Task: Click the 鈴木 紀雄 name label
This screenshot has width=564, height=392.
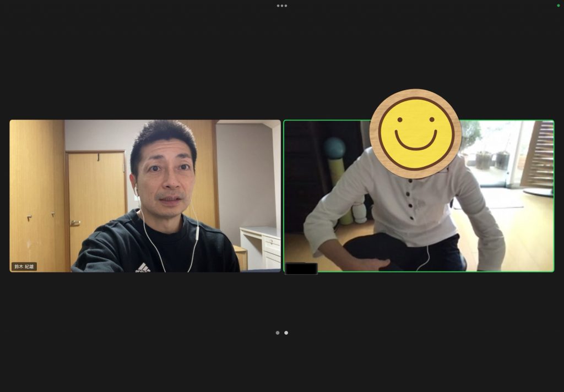Action: 24,266
